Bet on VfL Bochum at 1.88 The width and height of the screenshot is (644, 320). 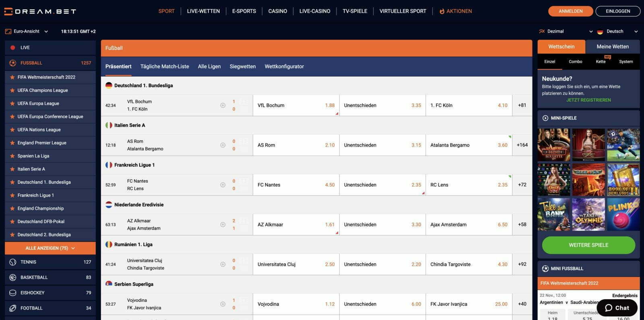(296, 105)
